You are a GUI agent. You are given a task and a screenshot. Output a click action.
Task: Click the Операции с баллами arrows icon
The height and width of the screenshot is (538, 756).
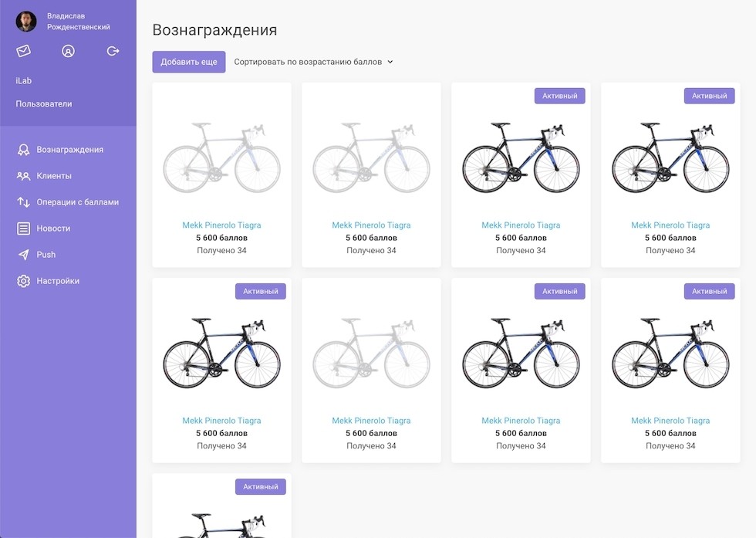pyautogui.click(x=23, y=202)
